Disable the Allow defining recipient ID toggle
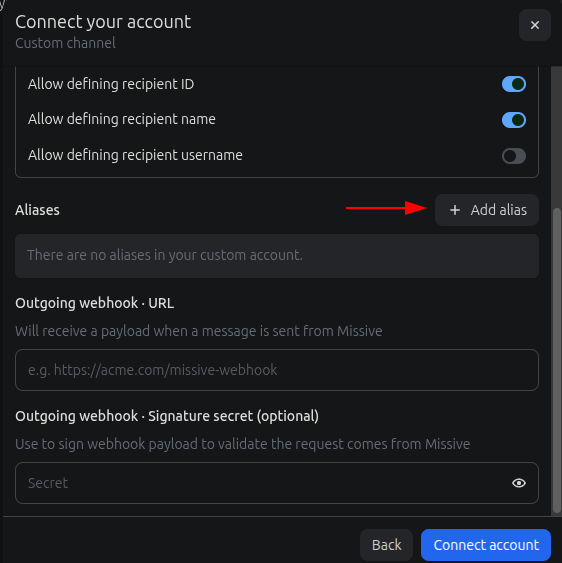Image resolution: width=562 pixels, height=563 pixels. point(514,84)
